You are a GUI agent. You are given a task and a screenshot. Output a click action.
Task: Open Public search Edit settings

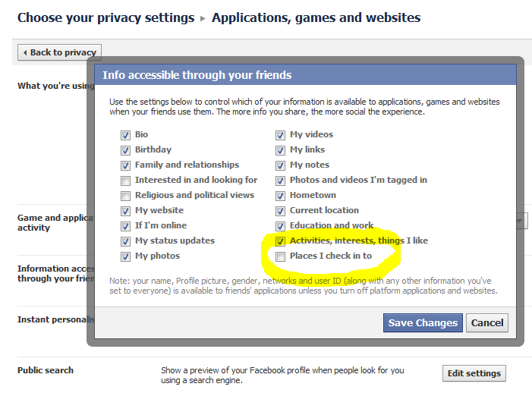(474, 373)
